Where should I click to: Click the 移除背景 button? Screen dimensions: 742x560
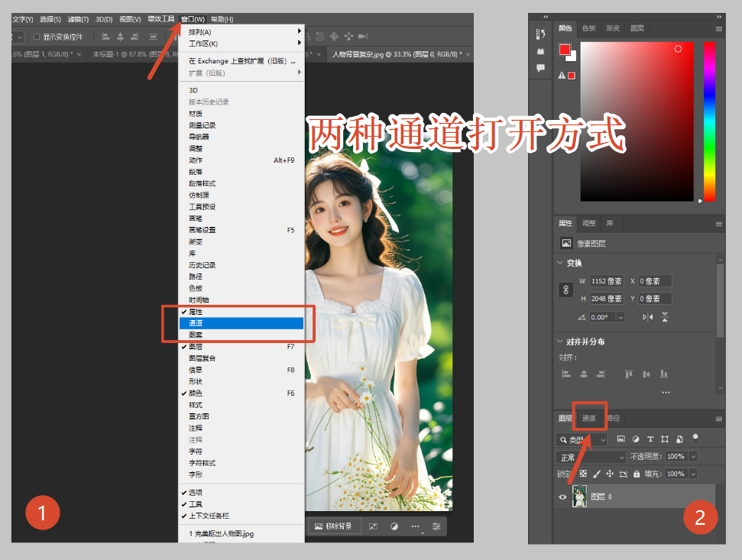(x=333, y=526)
